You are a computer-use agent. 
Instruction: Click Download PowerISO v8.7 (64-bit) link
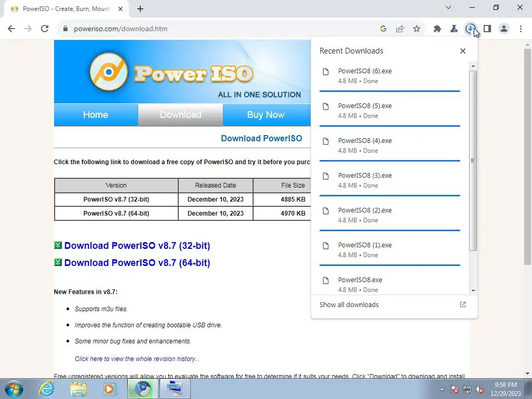click(137, 263)
